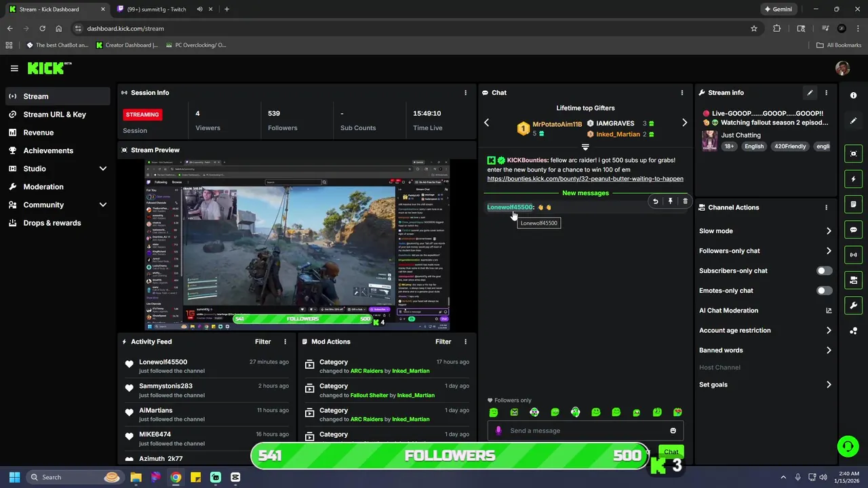The width and height of the screenshot is (868, 488).
Task: Open emoji picker in message box
Action: (673, 430)
